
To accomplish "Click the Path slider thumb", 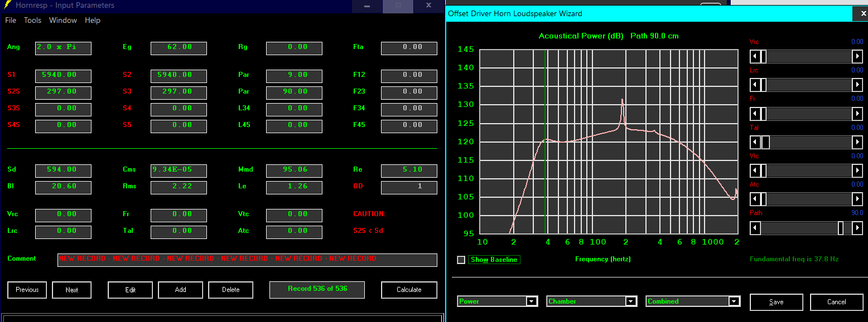I will [841, 228].
